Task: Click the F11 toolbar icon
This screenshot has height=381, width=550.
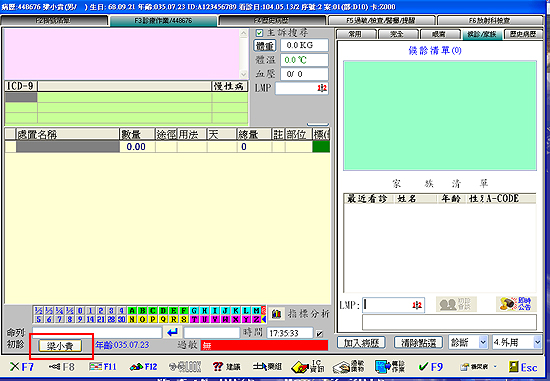Action: click(102, 367)
